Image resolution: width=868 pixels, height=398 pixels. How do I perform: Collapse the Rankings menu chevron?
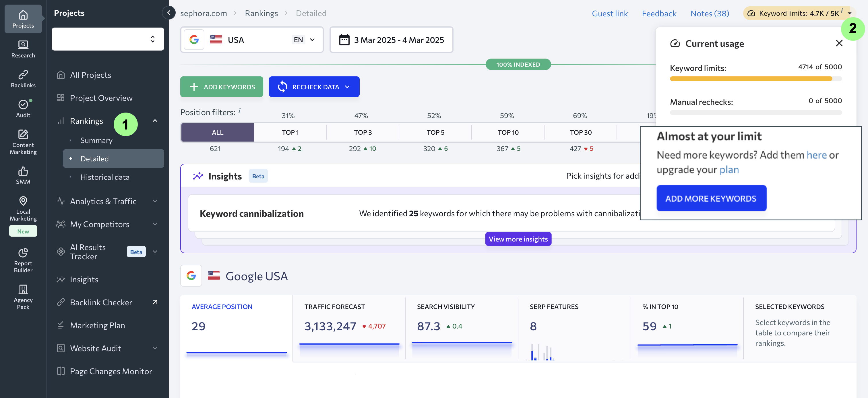click(x=155, y=121)
